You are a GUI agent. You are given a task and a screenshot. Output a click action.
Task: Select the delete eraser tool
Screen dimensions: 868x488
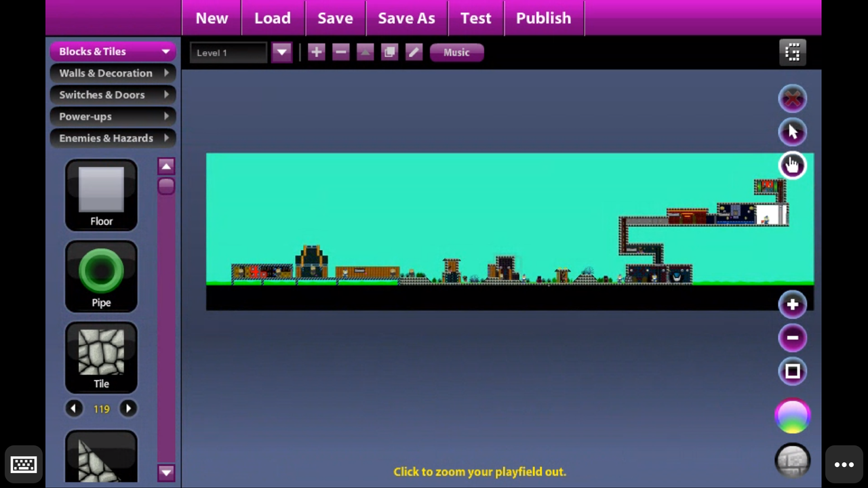click(x=793, y=99)
